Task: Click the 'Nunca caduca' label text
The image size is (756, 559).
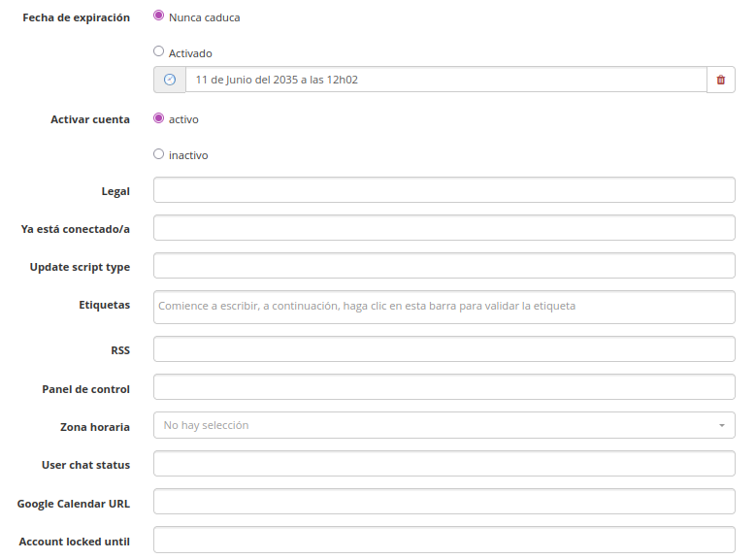Action: click(x=204, y=17)
